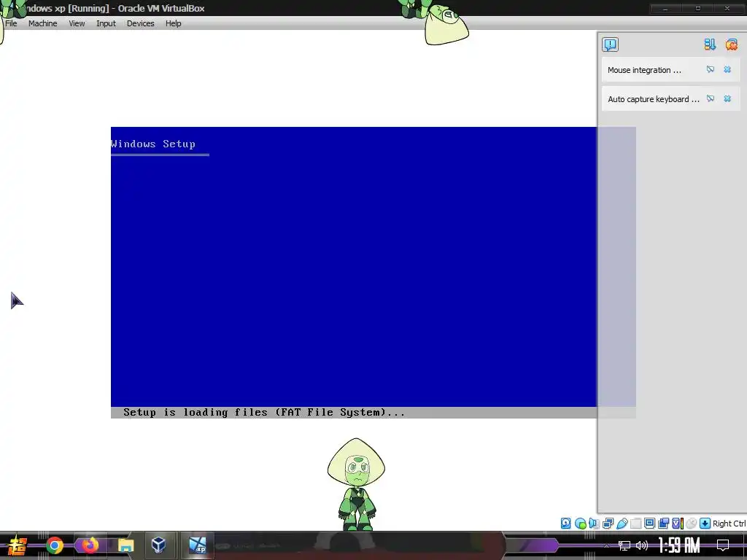Image resolution: width=747 pixels, height=560 pixels.
Task: Click the mouse capture status icon
Action: 692,524
